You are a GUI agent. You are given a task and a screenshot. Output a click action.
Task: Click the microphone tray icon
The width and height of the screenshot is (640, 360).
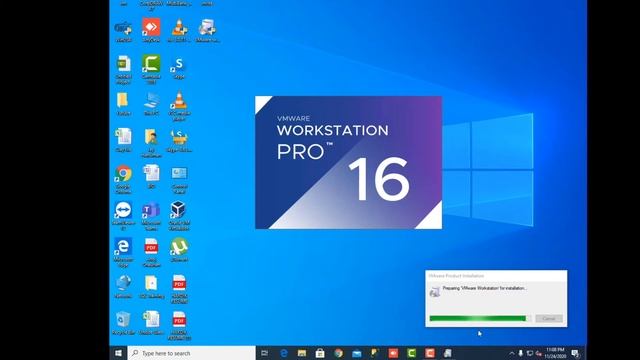[520, 353]
